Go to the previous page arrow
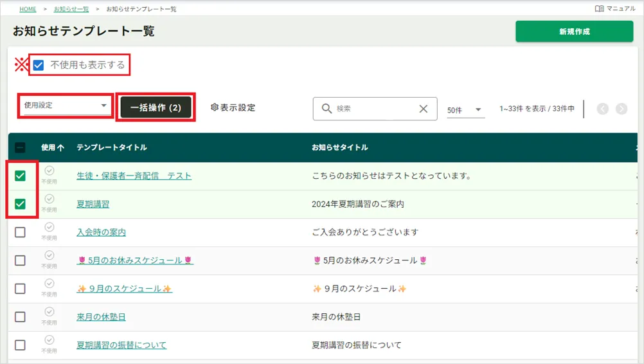Image resolution: width=644 pixels, height=364 pixels. pyautogui.click(x=602, y=109)
